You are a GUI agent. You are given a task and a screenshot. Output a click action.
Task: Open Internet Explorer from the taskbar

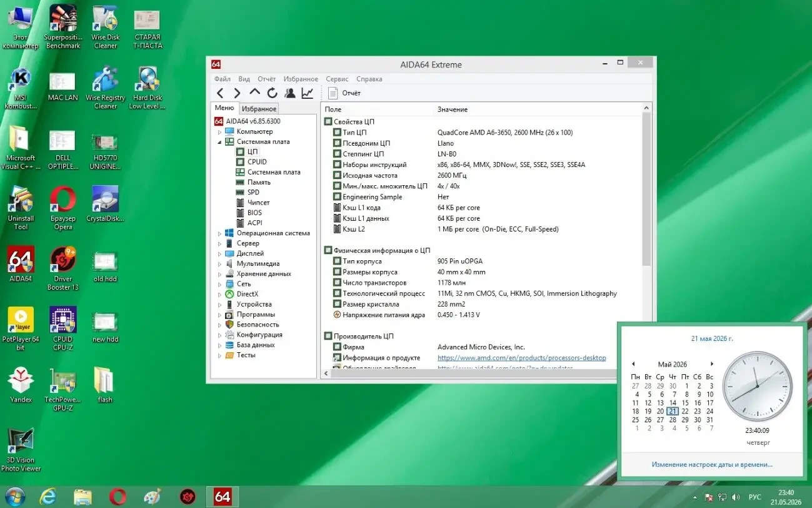(x=48, y=497)
